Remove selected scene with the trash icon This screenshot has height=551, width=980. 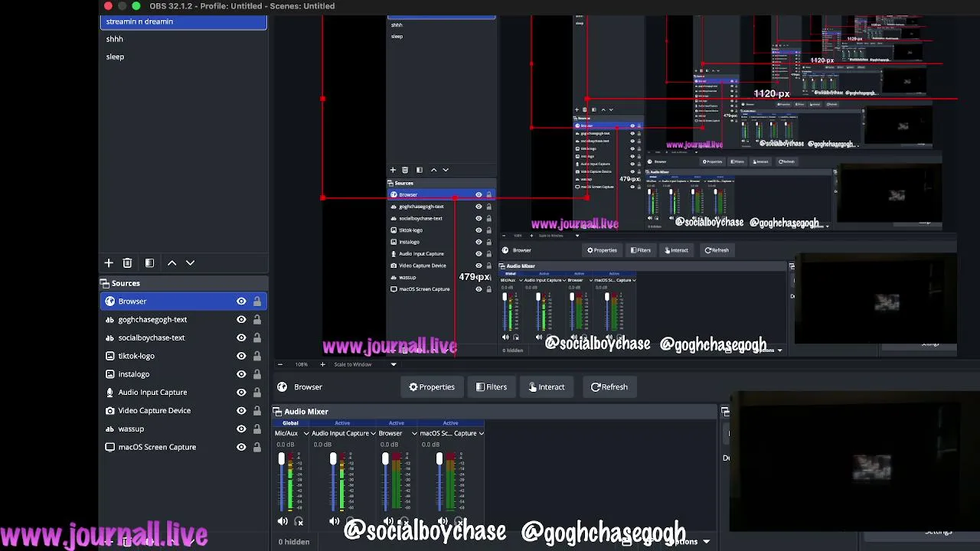point(127,262)
